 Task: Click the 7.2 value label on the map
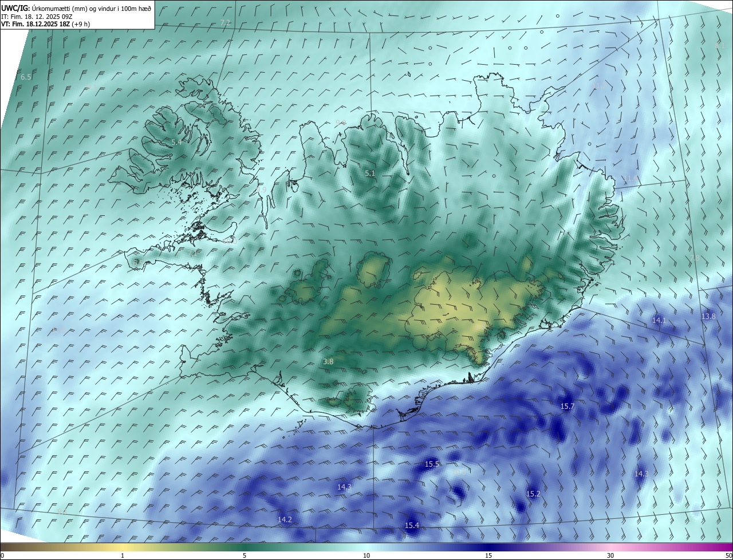[x=225, y=23]
